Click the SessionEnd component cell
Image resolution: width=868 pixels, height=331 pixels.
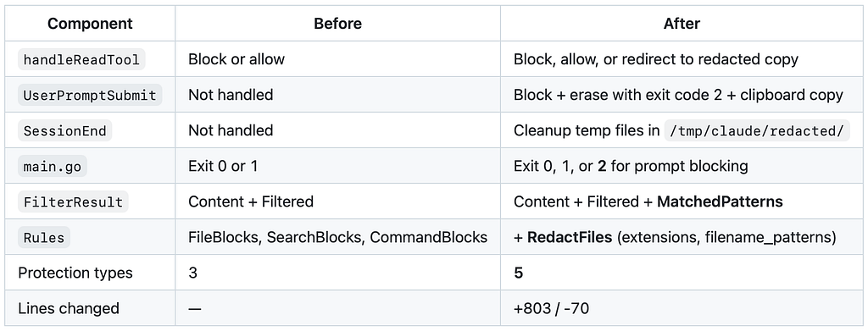click(x=90, y=130)
